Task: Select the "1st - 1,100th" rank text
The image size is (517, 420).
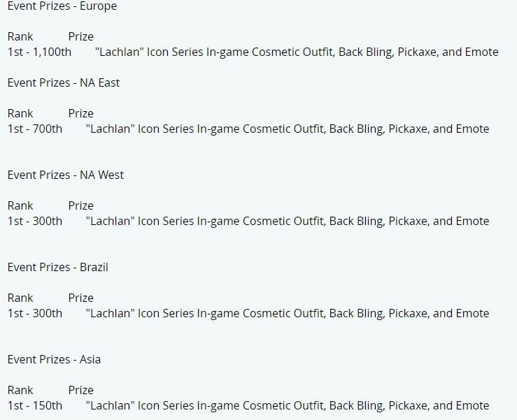Action: point(39,52)
